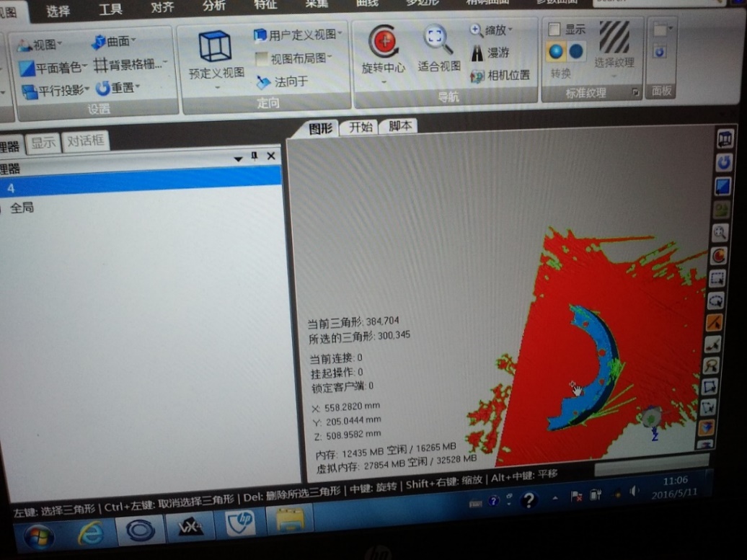Click the blue flat shading square in right toolbar

pos(722,186)
